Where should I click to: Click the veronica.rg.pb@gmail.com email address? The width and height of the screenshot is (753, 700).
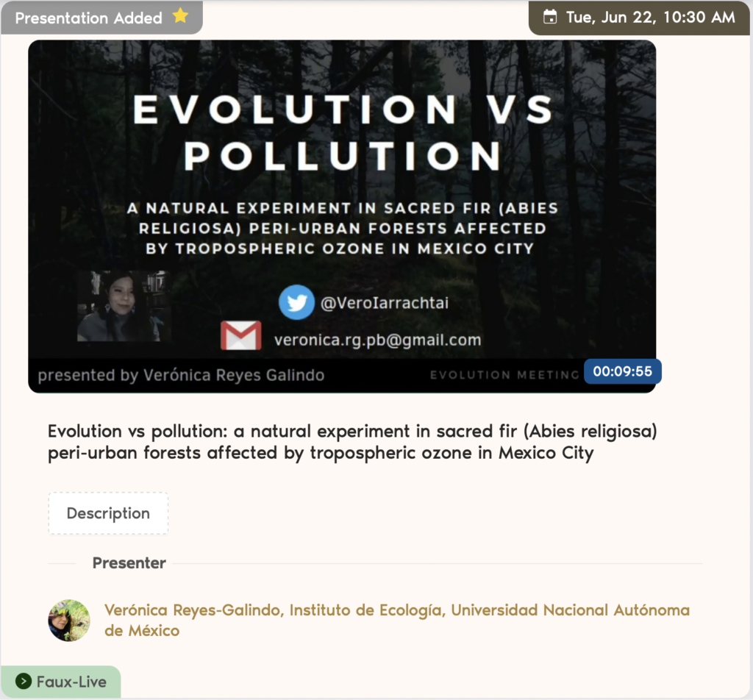(377, 340)
